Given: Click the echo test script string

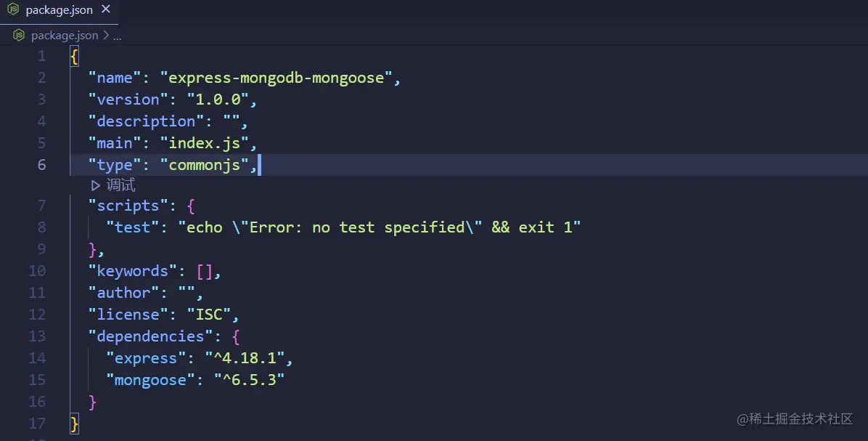Looking at the screenshot, I should [379, 227].
